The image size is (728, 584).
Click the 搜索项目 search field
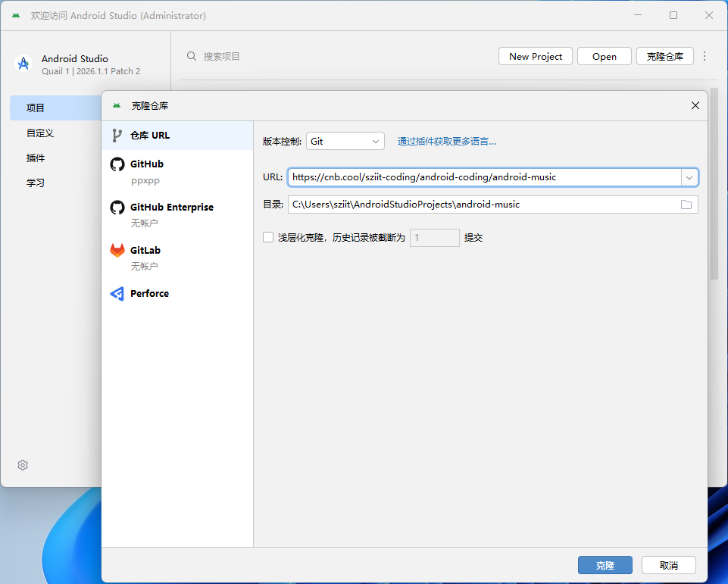click(221, 56)
